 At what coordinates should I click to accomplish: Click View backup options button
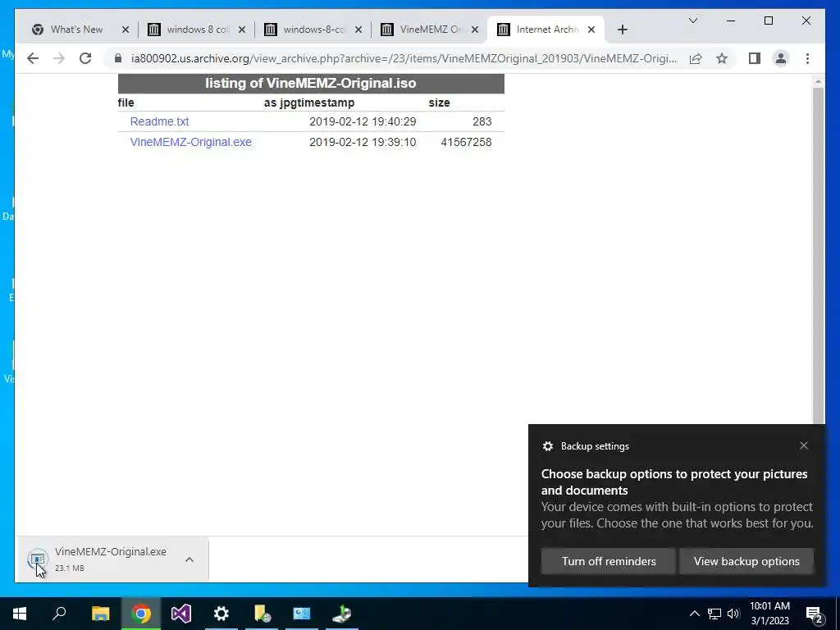746,561
